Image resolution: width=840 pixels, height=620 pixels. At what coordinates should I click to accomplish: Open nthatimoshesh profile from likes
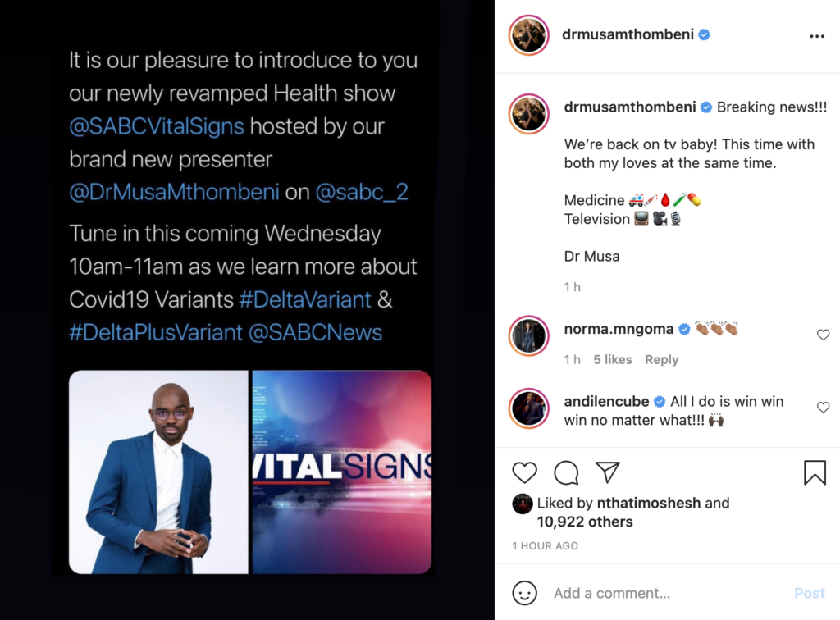(649, 503)
